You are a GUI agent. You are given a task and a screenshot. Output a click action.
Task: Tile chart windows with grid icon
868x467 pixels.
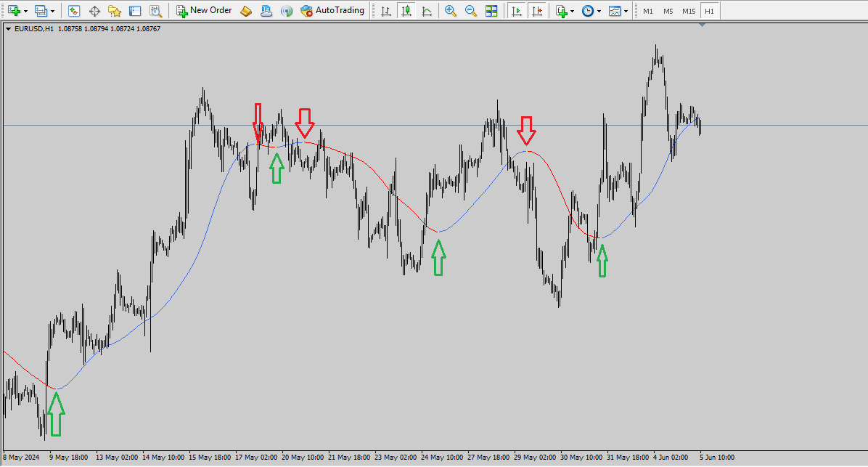pyautogui.click(x=491, y=11)
